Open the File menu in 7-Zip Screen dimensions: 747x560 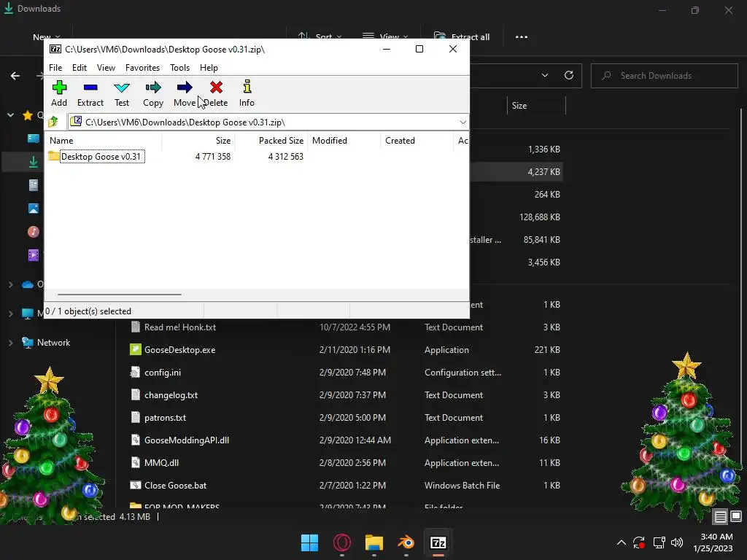pyautogui.click(x=55, y=68)
